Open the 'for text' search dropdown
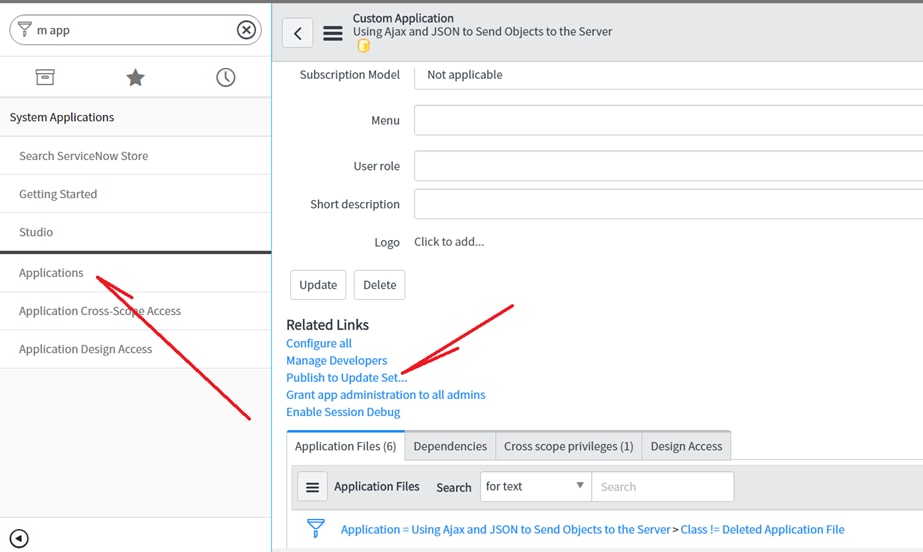 (x=536, y=487)
